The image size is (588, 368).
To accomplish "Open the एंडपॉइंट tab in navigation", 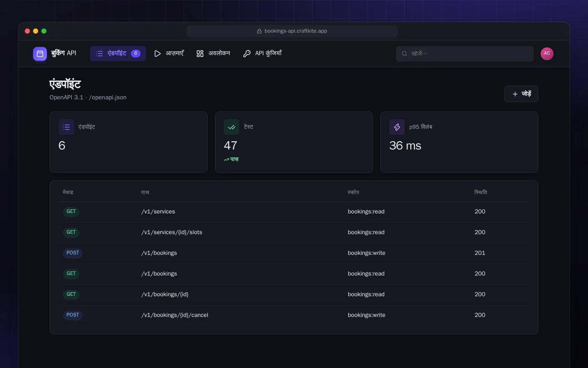I will pos(118,54).
